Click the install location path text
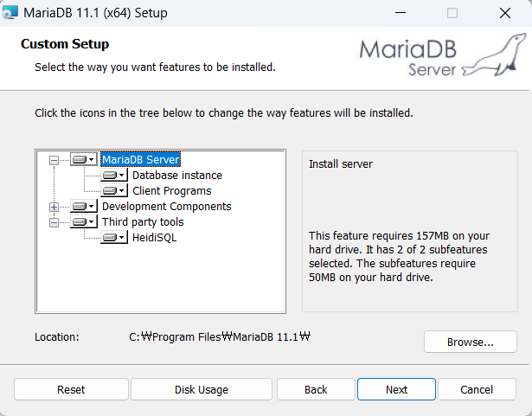This screenshot has width=532, height=416. pos(220,337)
